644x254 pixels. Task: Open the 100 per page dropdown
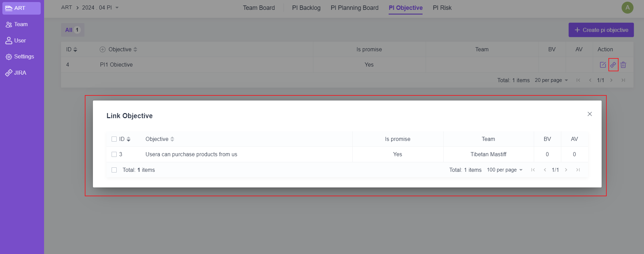pos(505,170)
